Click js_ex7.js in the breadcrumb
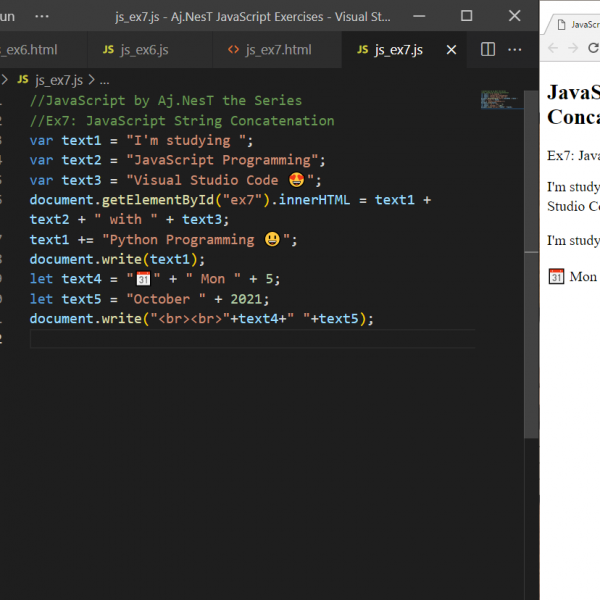This screenshot has height=600, width=600. click(x=59, y=80)
